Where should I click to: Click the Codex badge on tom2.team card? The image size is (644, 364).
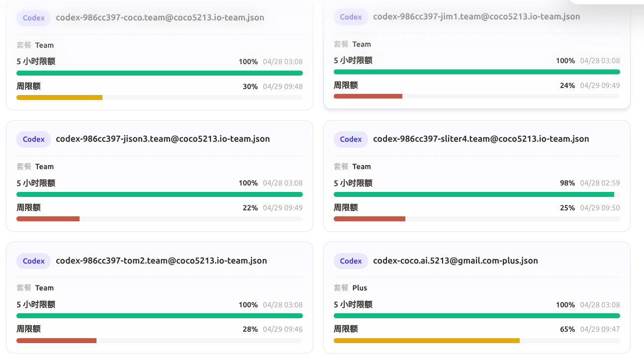click(x=33, y=261)
